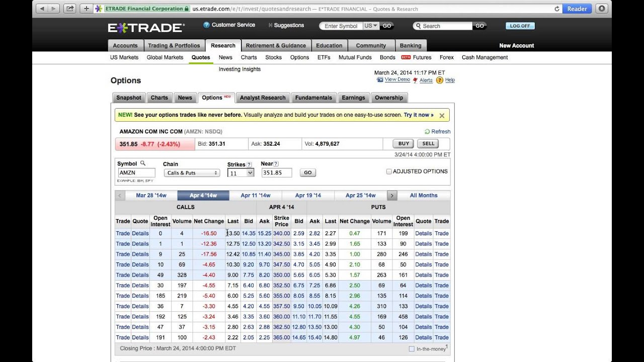
Task: Close the yellow promo banner
Action: click(442, 116)
